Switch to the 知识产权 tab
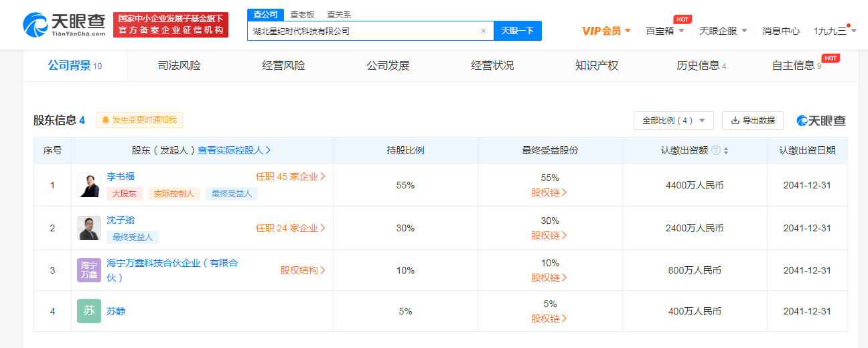 597,66
